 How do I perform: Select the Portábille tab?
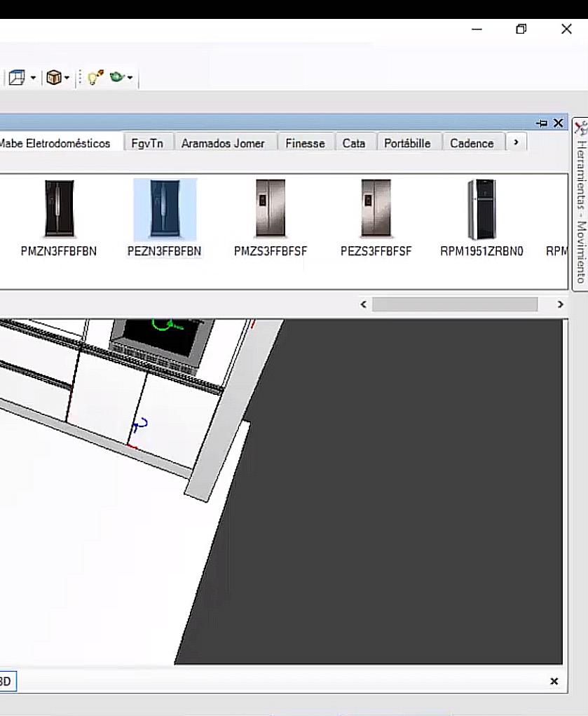tap(407, 143)
